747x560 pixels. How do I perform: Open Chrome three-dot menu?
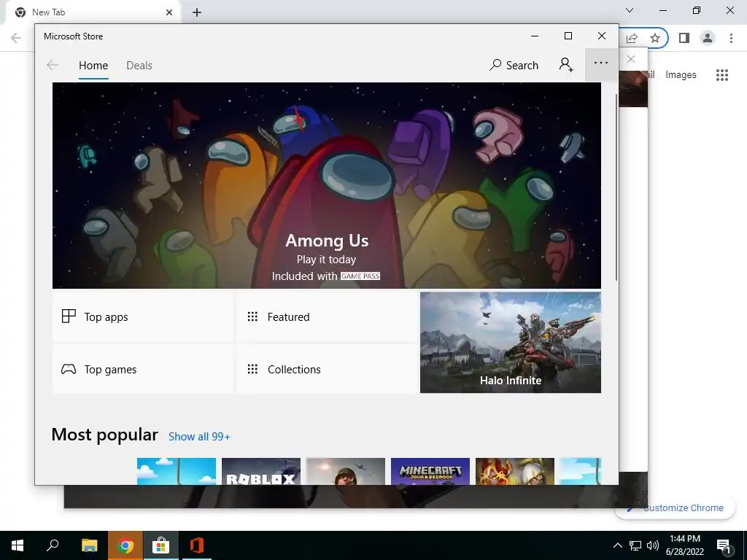(731, 38)
